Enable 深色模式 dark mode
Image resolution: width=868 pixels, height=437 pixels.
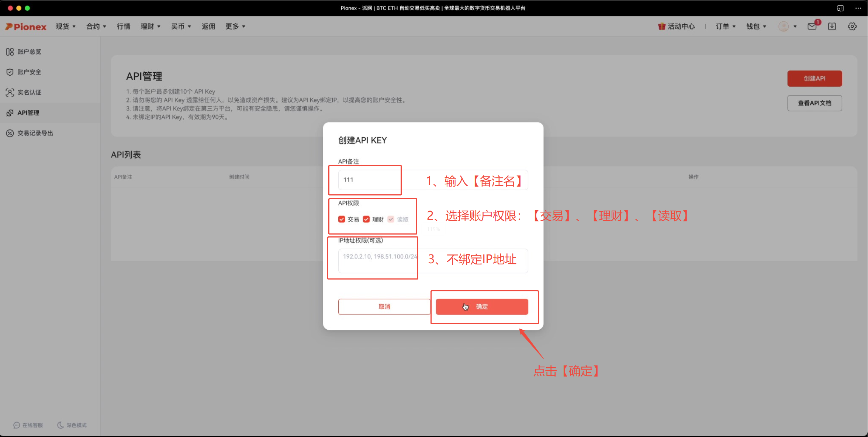[72, 425]
